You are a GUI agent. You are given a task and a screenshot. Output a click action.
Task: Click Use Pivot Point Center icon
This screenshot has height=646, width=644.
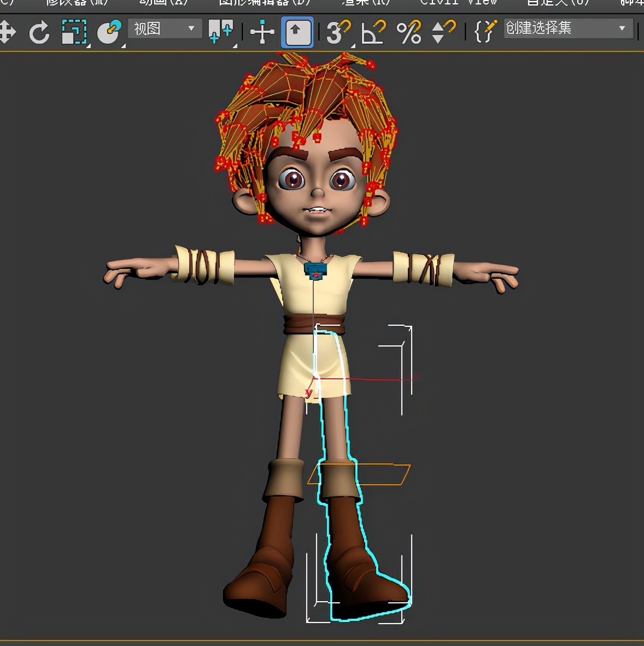220,32
